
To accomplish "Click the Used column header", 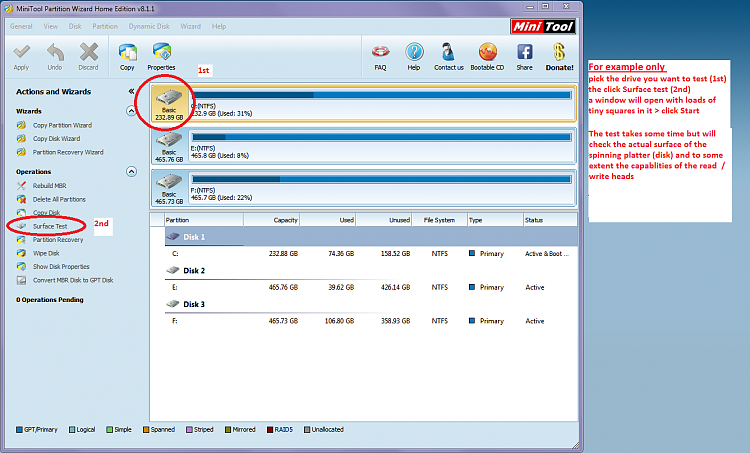I will (x=328, y=220).
